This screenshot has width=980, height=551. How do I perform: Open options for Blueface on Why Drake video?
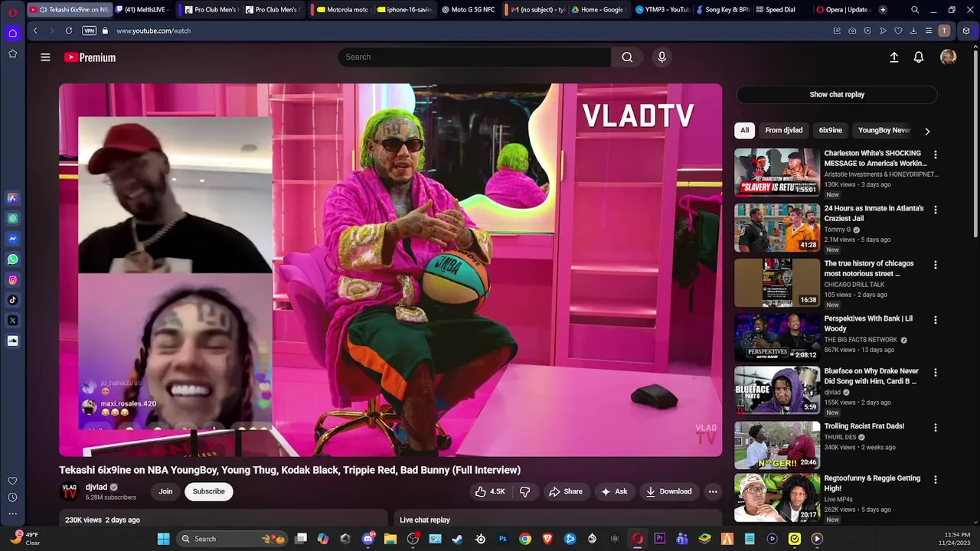coord(935,373)
